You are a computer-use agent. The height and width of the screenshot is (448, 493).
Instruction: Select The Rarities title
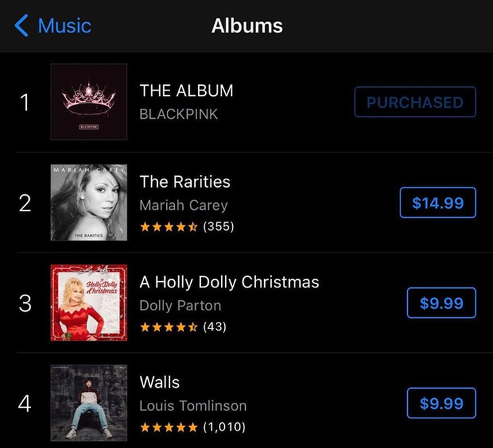[184, 181]
